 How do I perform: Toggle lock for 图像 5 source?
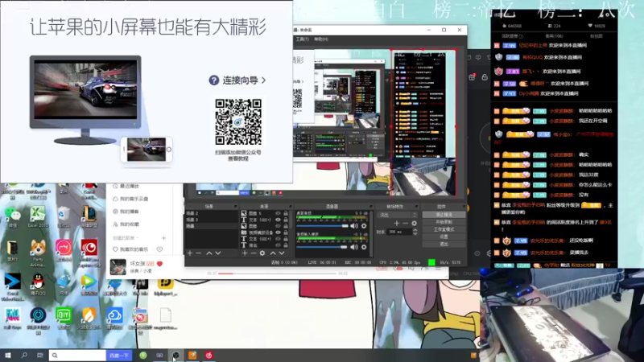[x=286, y=213]
